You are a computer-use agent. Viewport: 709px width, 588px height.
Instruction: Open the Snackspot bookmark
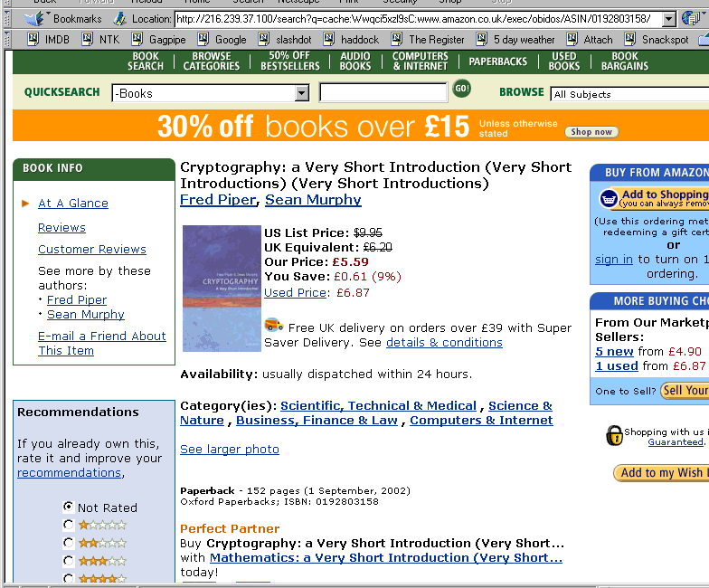657,40
